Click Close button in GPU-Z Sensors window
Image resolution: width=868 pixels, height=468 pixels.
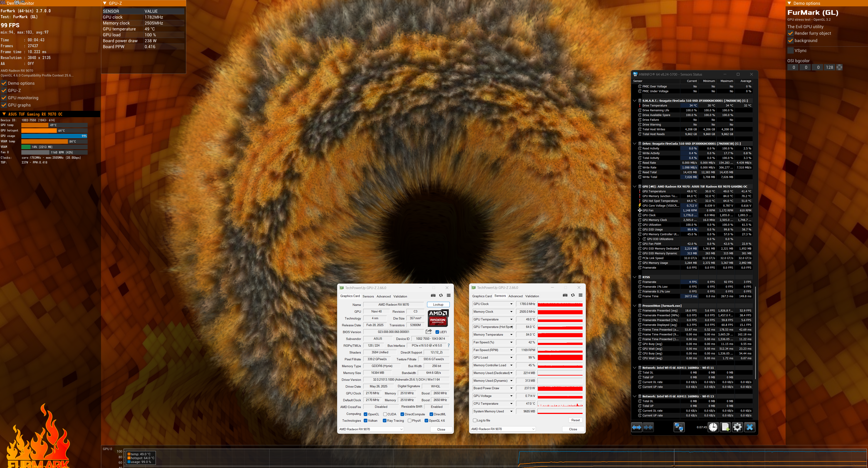point(573,429)
